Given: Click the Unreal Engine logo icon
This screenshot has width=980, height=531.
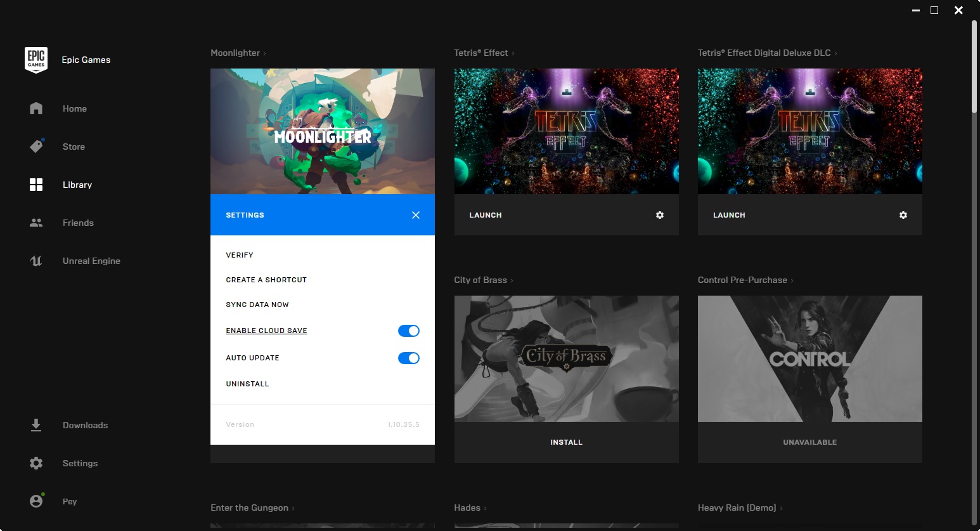Looking at the screenshot, I should pos(36,261).
